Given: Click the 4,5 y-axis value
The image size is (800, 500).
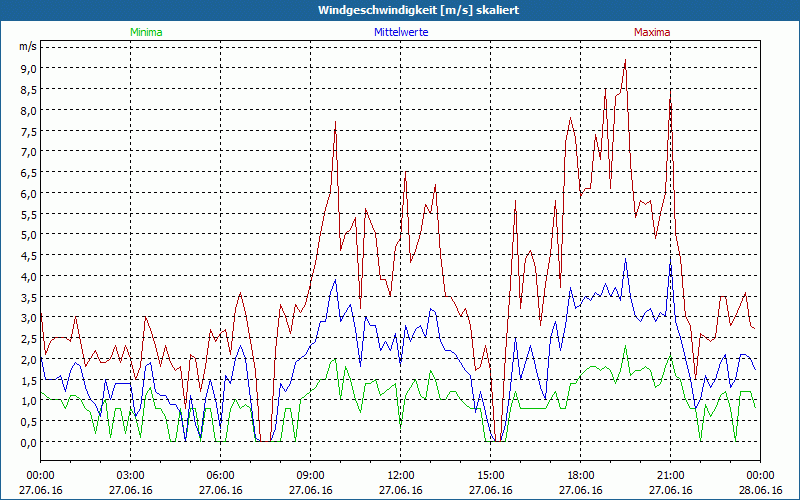Looking at the screenshot, I should click(x=29, y=256).
